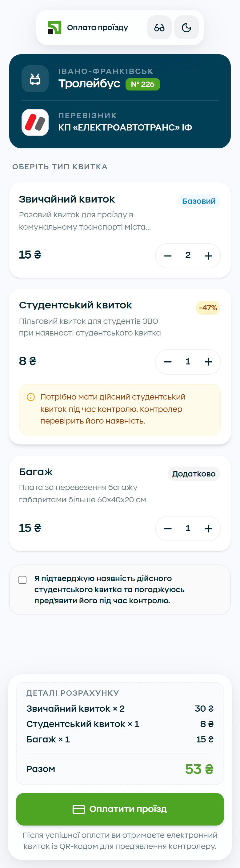The height and width of the screenshot is (868, 240).
Task: Click the Оплатити проїзд button
Action: [x=120, y=809]
